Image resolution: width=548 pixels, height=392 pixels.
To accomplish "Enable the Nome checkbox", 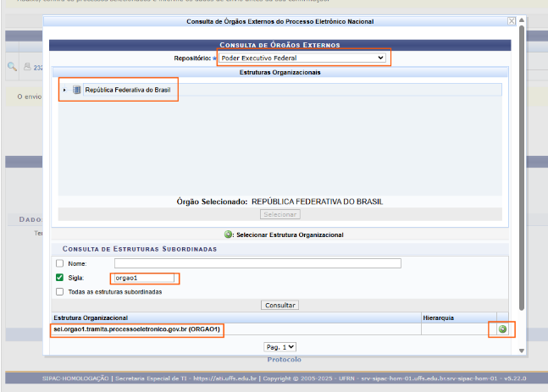I will tap(59, 264).
